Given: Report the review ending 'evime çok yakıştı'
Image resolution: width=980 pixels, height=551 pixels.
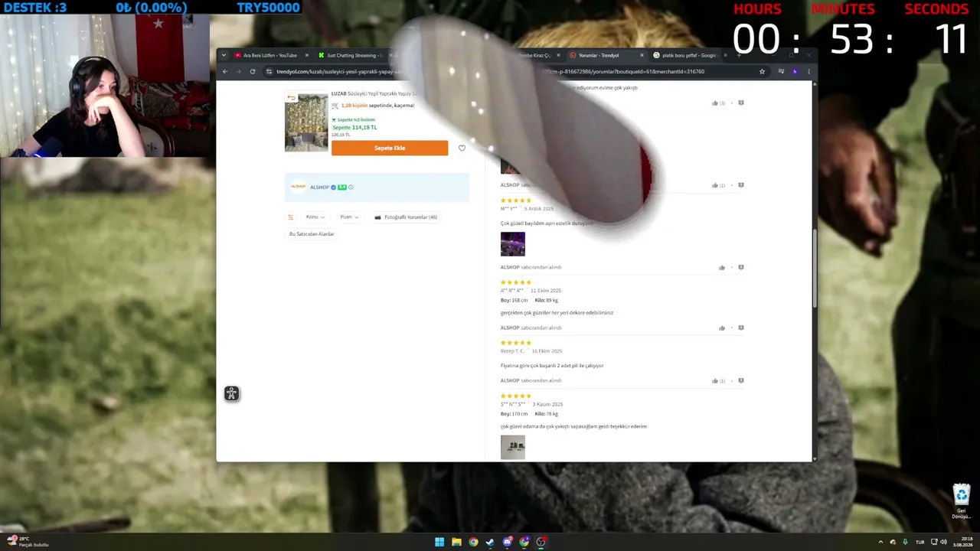Looking at the screenshot, I should tap(741, 103).
